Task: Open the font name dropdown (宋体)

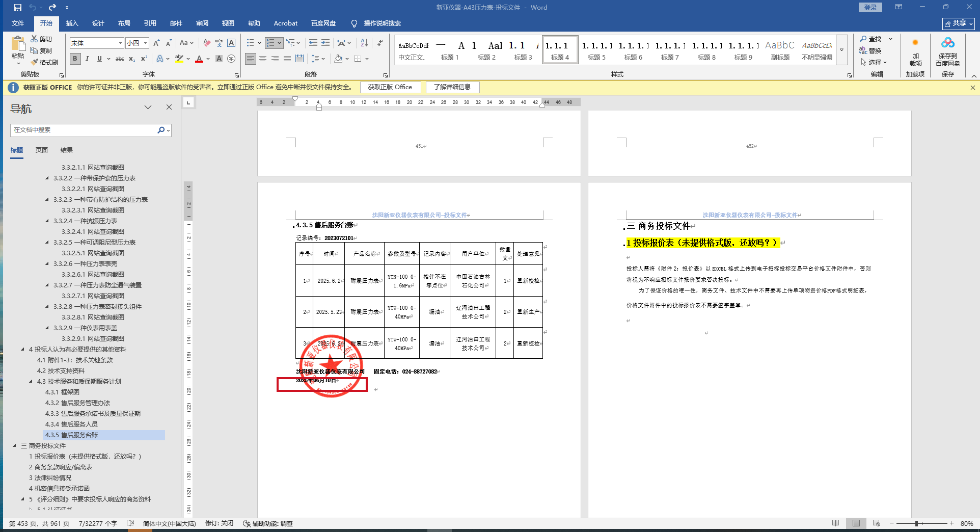Action: point(121,43)
